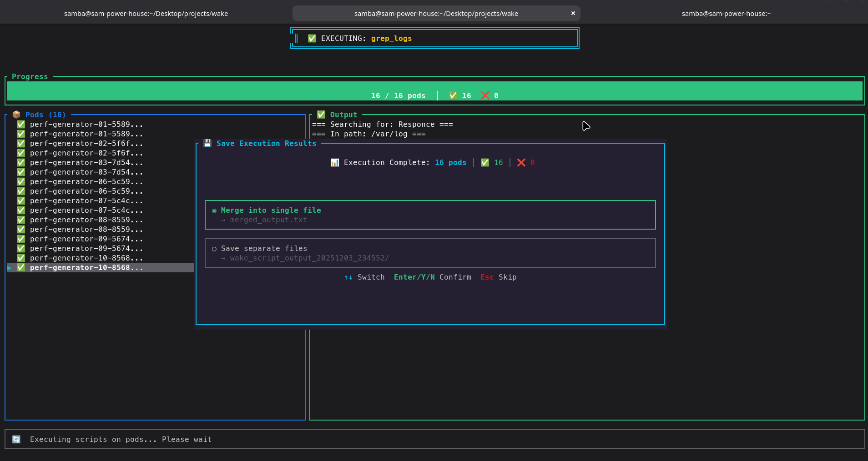Click the package icon beside Pods (16)
Image resolution: width=868 pixels, height=461 pixels.
[x=16, y=115]
